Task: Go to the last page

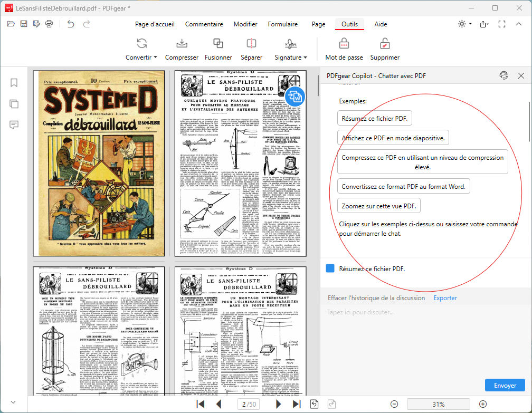Action: (x=297, y=404)
